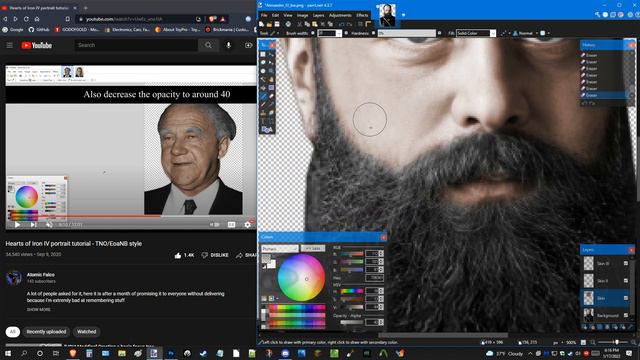Select the Clone Stamp tool
This screenshot has width=640, height=360.
[263, 113]
